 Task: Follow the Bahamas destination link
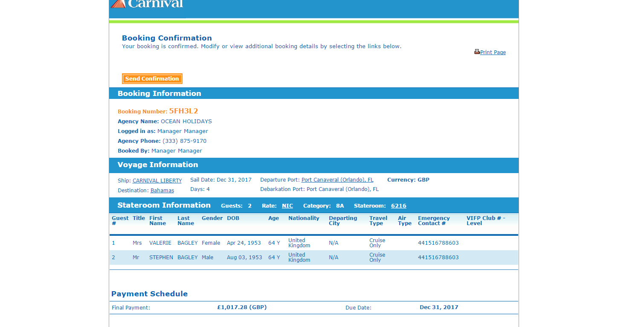coord(162,191)
